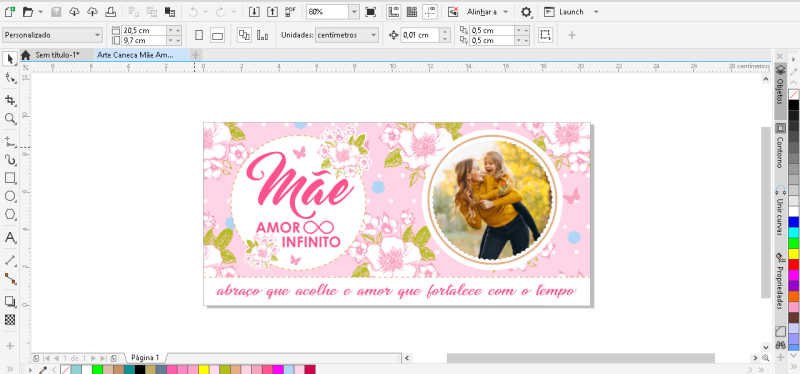Image resolution: width=800 pixels, height=374 pixels.
Task: Set portrait page orientation
Action: click(x=199, y=35)
